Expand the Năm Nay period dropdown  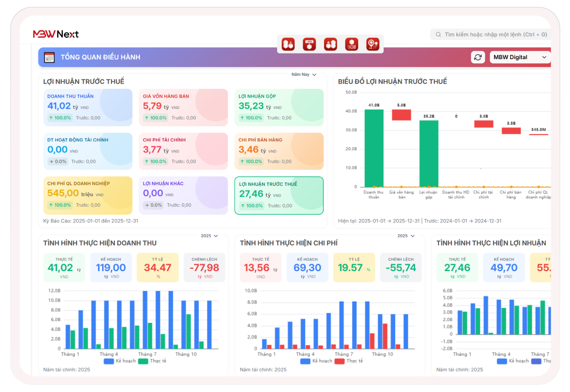pyautogui.click(x=304, y=74)
